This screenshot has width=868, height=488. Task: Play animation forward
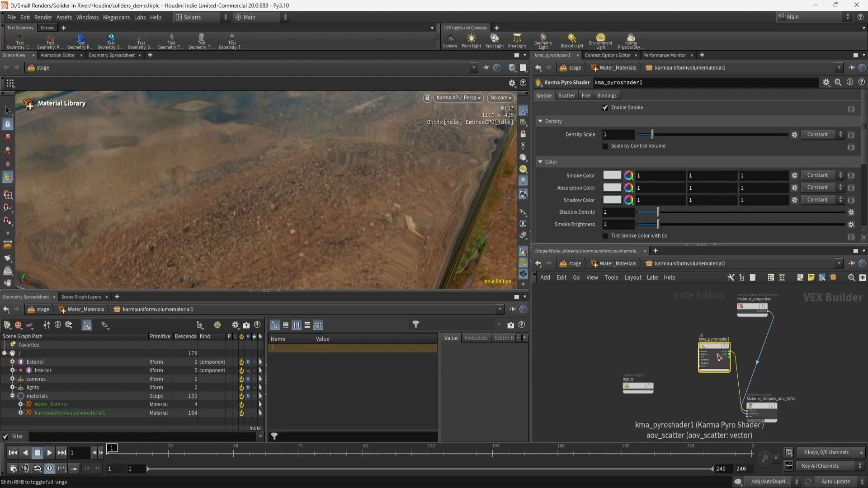tap(49, 452)
